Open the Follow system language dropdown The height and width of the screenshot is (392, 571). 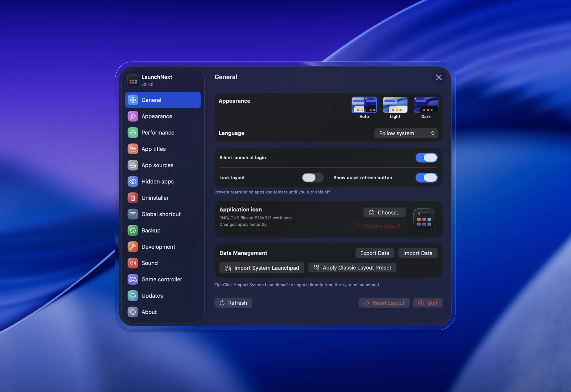click(x=406, y=133)
